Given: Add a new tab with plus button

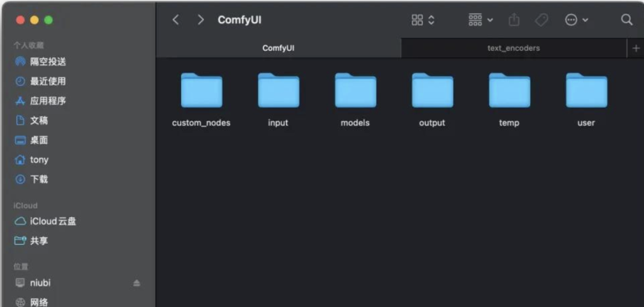Looking at the screenshot, I should [x=636, y=48].
